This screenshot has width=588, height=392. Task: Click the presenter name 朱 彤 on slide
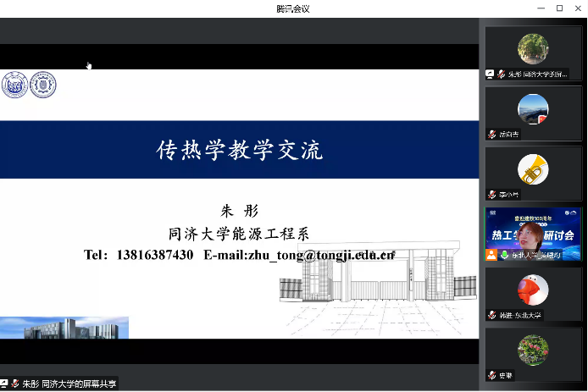pyautogui.click(x=239, y=211)
